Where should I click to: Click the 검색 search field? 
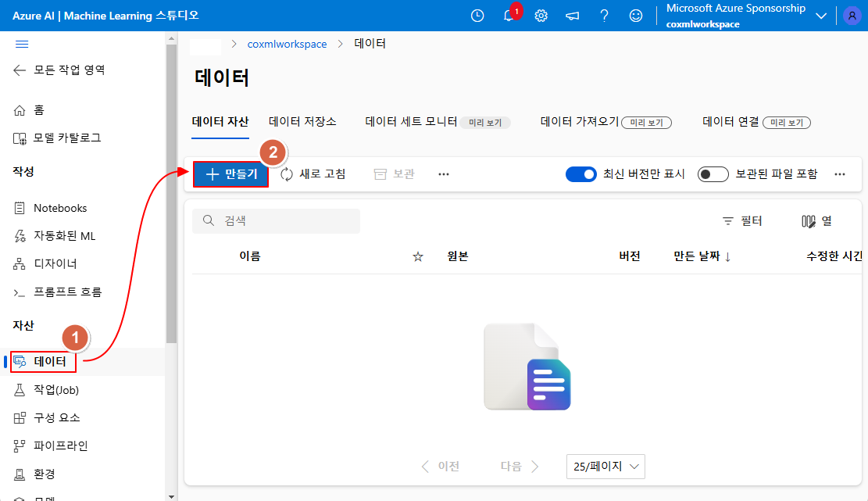click(x=277, y=221)
